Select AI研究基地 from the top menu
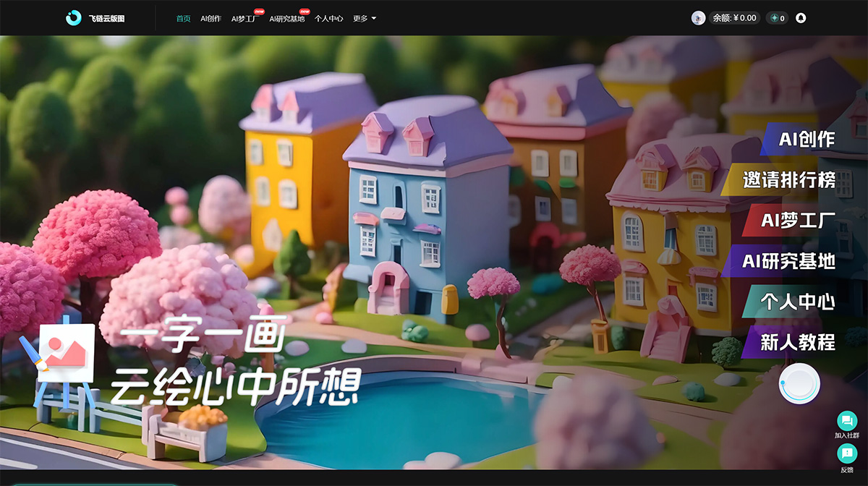Viewport: 868px width, 486px height. (286, 18)
